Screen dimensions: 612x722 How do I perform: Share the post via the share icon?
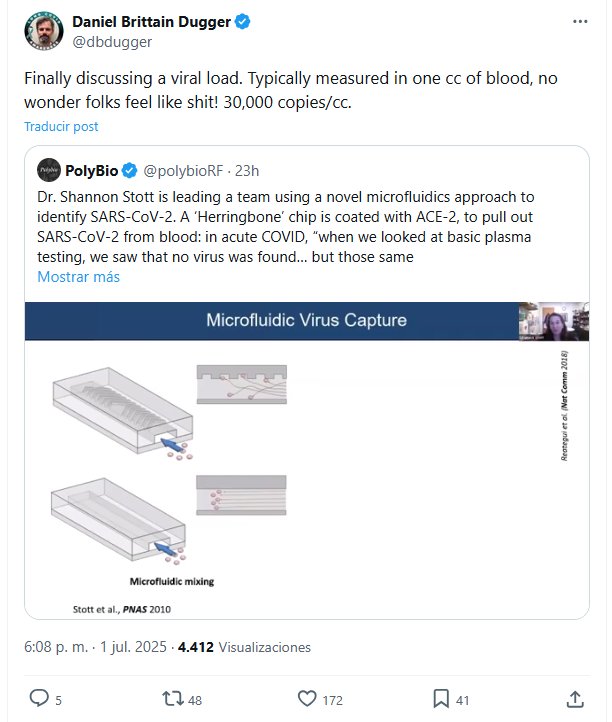pyautogui.click(x=576, y=698)
